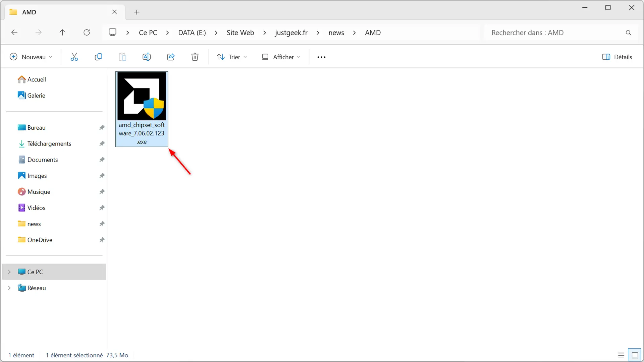Switch to details list view icon
The height and width of the screenshot is (362, 644).
point(621,355)
